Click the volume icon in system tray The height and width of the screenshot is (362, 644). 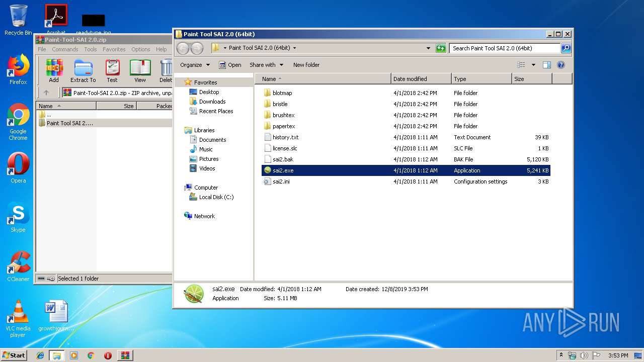pos(584,355)
